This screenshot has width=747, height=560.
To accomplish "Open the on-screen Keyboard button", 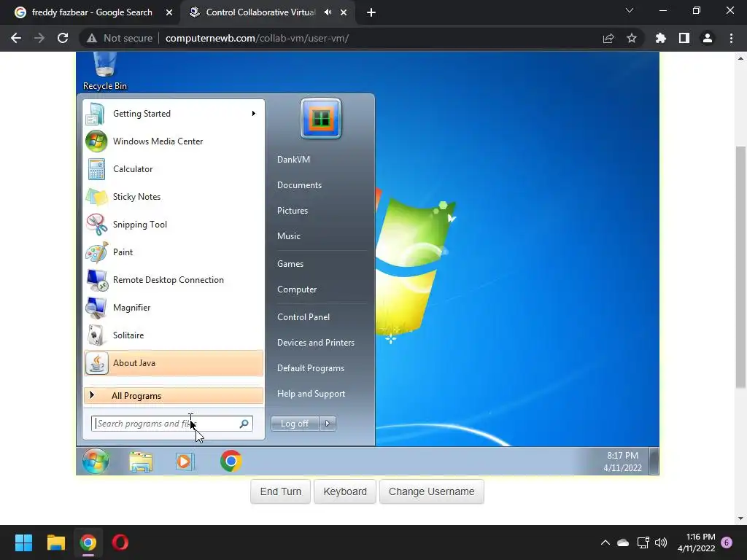I will click(x=345, y=491).
